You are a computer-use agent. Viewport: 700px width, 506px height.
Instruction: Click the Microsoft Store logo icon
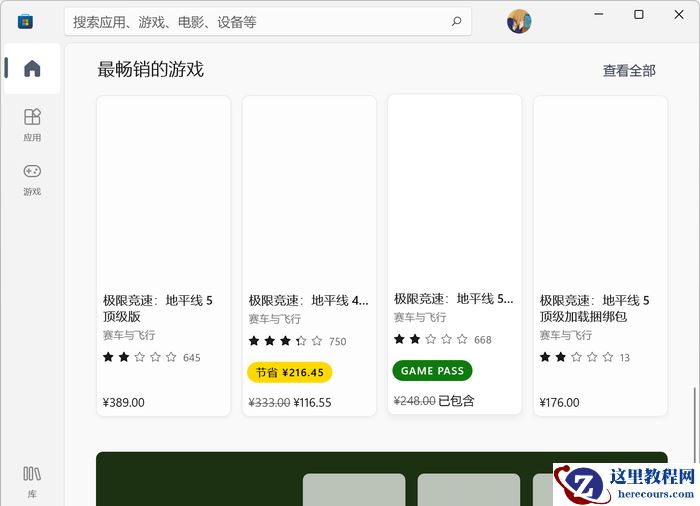[x=25, y=21]
